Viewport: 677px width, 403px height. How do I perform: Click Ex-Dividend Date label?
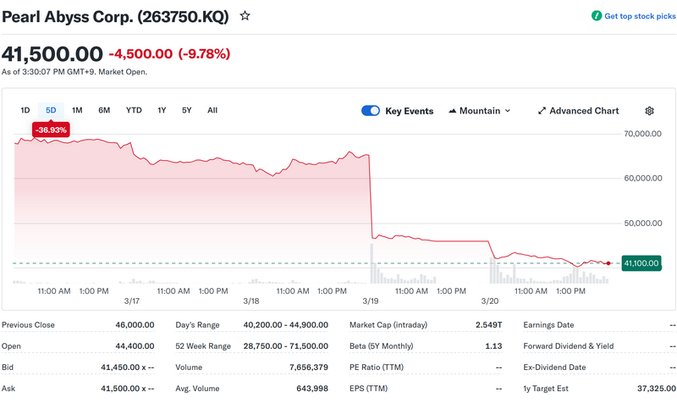pos(554,367)
